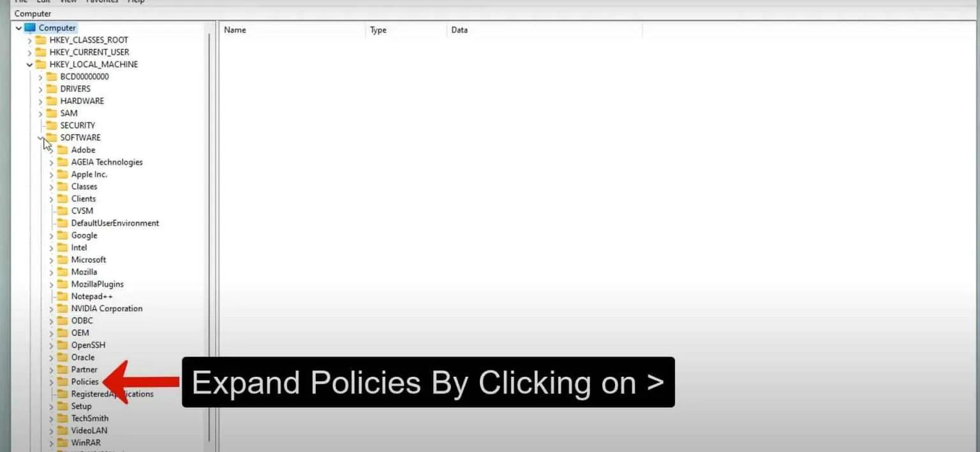This screenshot has width=980, height=452.
Task: Select the DefaultUserEnvironment key
Action: click(x=115, y=223)
